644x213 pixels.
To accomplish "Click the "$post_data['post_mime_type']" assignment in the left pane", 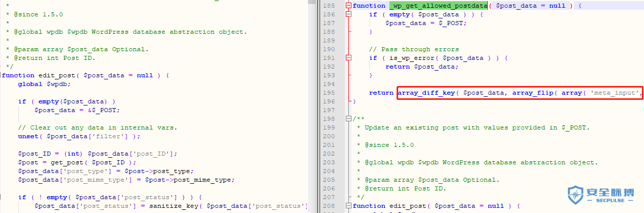I will point(127,180).
